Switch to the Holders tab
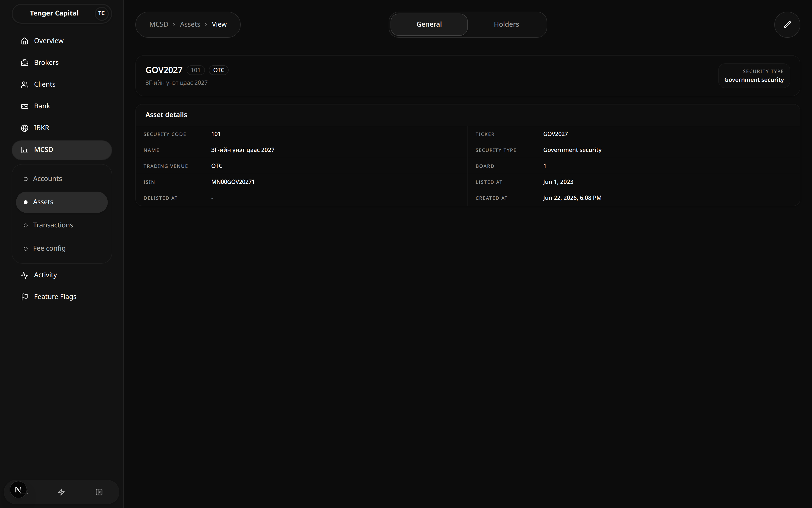Image resolution: width=812 pixels, height=508 pixels. point(506,24)
